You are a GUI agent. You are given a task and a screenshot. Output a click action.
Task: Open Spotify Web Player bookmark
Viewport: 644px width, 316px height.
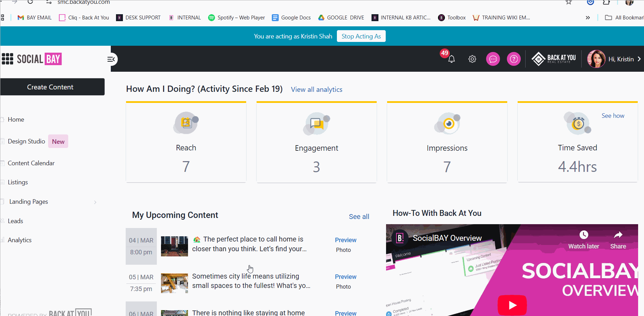point(236,18)
